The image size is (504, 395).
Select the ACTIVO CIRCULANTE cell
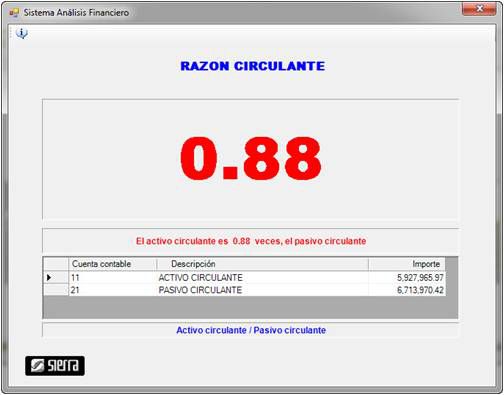(x=262, y=277)
